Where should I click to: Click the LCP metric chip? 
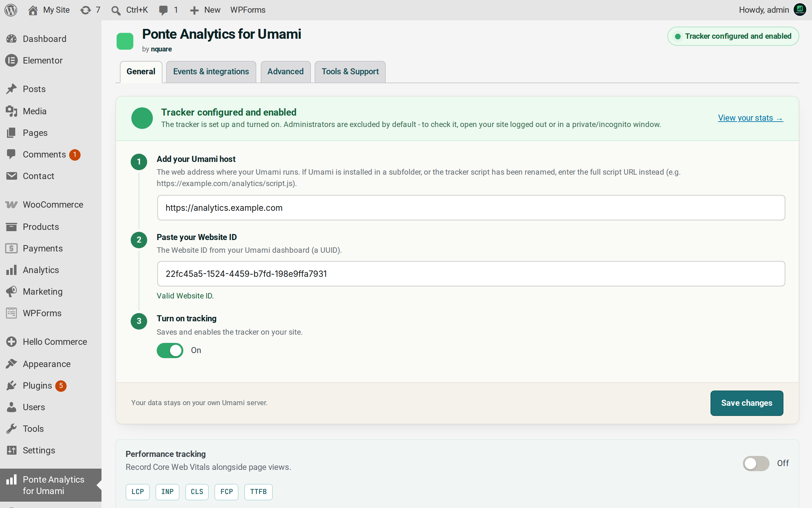[138, 492]
